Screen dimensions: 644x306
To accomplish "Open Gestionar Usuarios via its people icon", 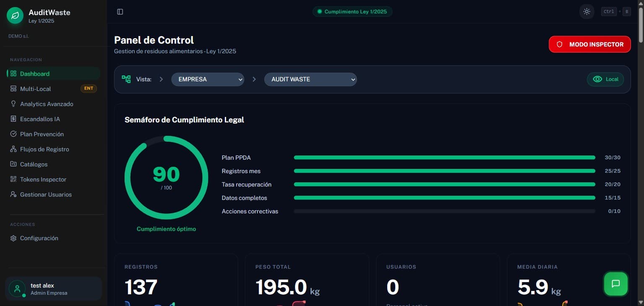I will pos(14,194).
